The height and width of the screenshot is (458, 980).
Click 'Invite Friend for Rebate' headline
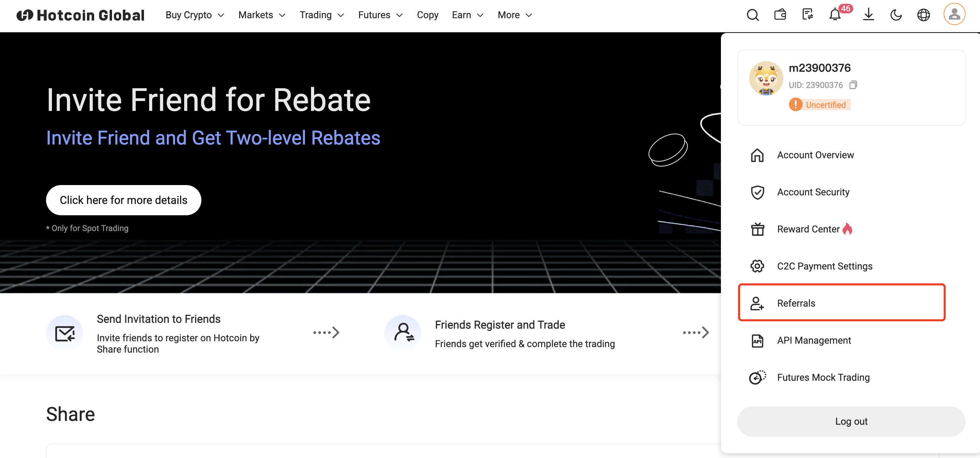(209, 100)
